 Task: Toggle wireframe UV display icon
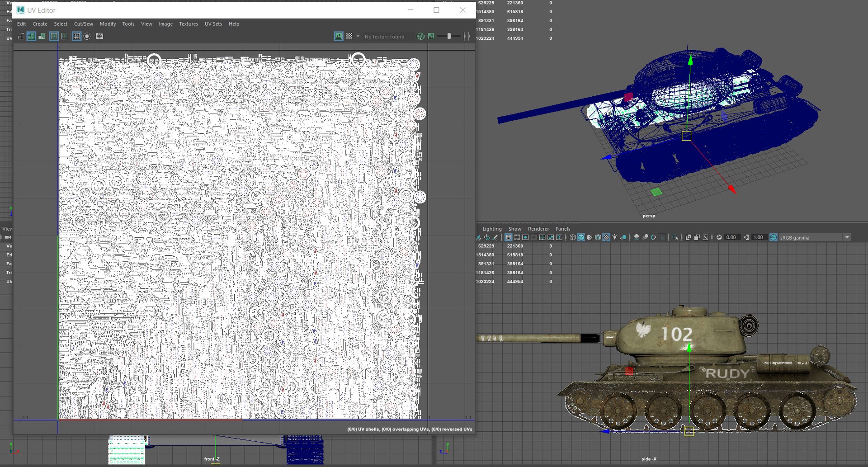tap(21, 36)
